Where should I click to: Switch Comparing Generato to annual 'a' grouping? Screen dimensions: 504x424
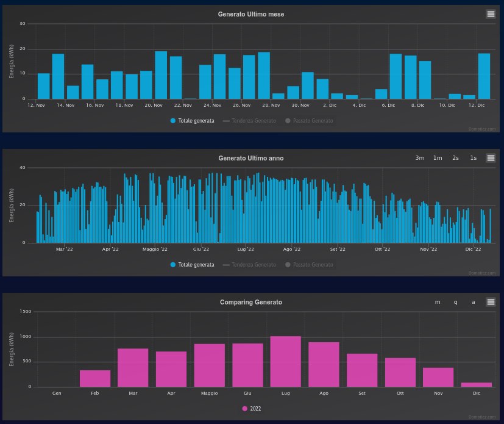473,302
